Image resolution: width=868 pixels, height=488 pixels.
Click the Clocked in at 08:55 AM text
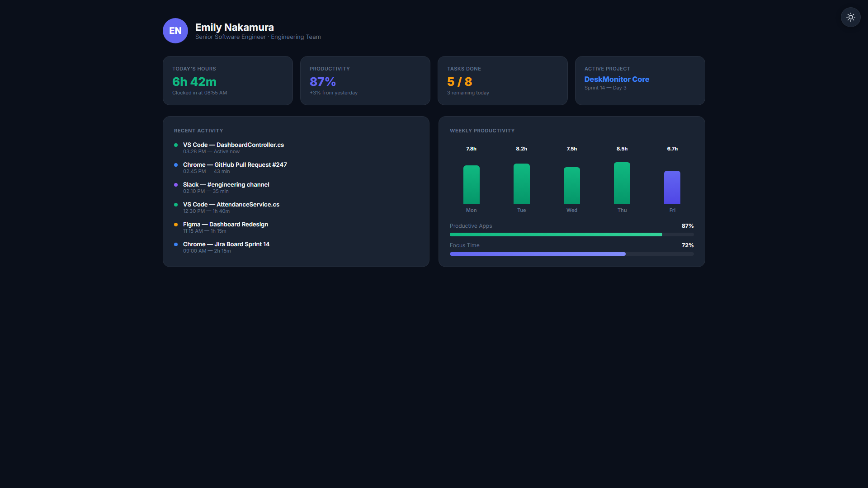click(x=199, y=93)
